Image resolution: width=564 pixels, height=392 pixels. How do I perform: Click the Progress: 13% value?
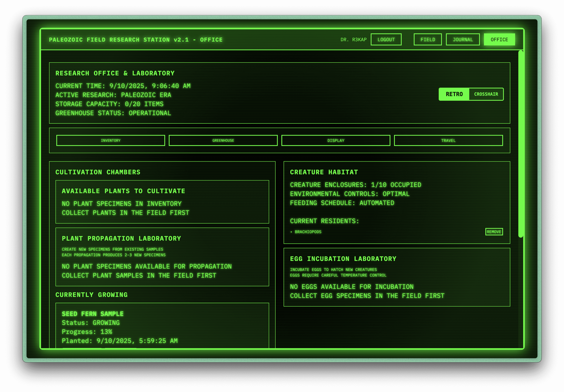(87, 332)
